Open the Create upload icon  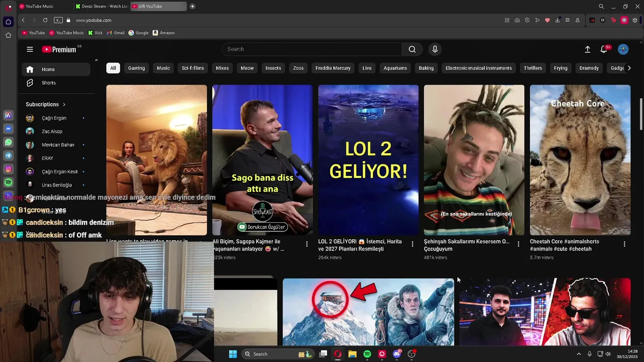coord(587,49)
